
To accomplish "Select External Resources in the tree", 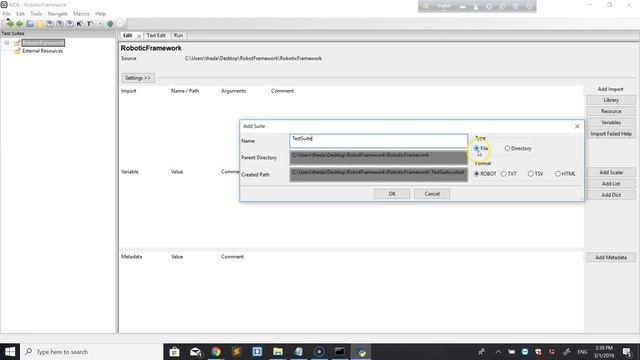I will click(42, 51).
